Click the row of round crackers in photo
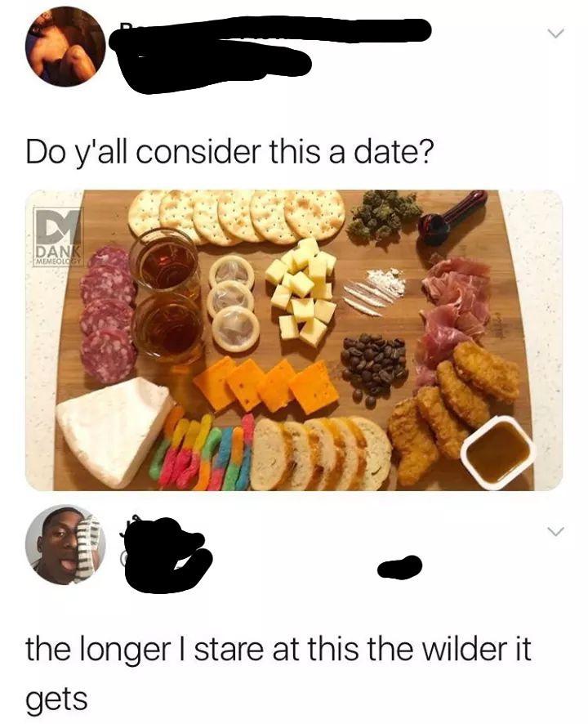Image resolution: width=588 pixels, height=724 pixels. (236, 216)
